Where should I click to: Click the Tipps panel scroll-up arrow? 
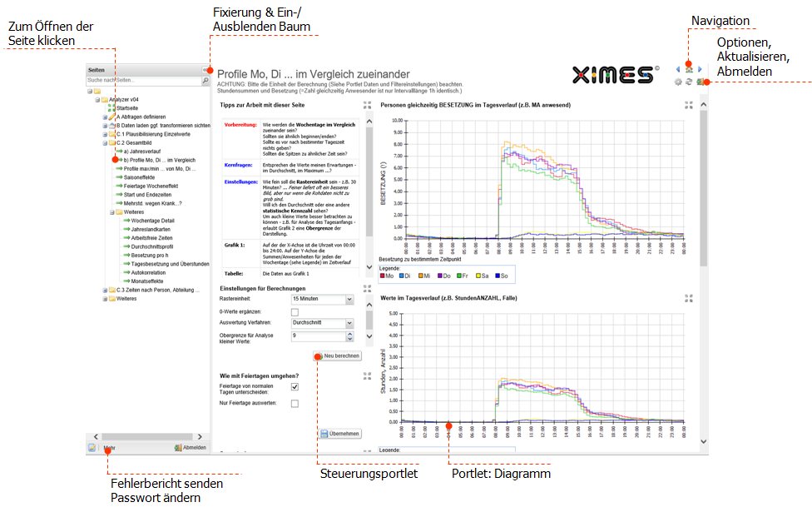[369, 122]
